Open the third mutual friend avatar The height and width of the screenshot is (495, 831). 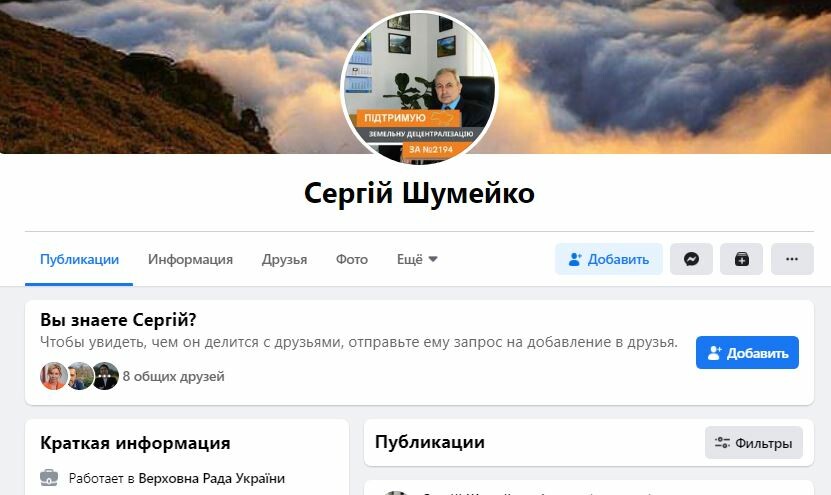tap(105, 376)
